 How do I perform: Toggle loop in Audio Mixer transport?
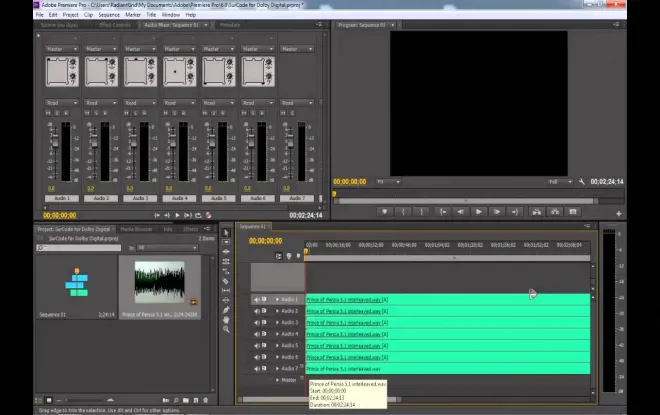198,215
